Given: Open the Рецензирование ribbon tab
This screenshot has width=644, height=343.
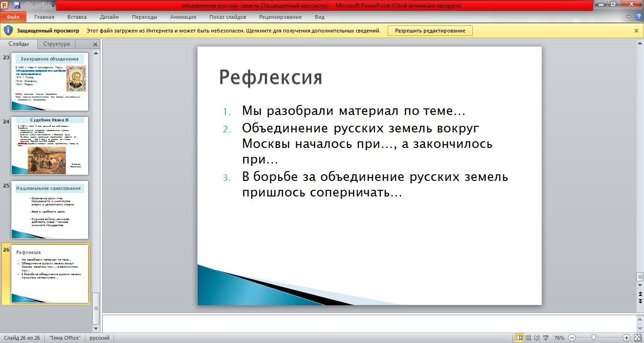Looking at the screenshot, I should click(281, 17).
